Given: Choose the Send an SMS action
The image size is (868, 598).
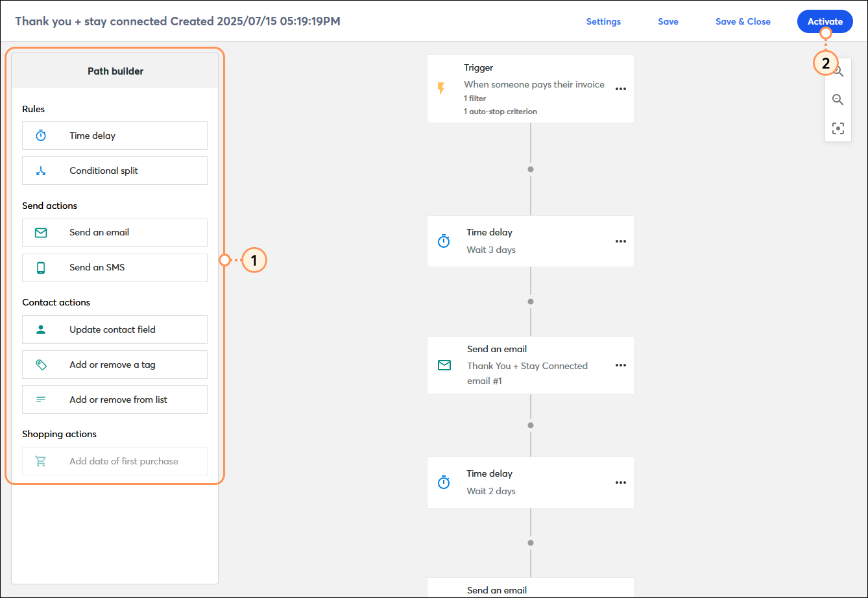Looking at the screenshot, I should coord(115,267).
